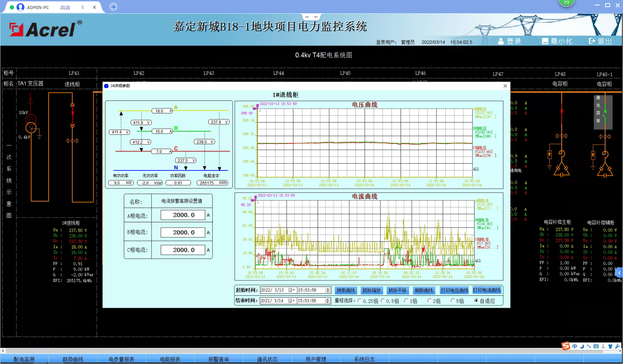
Task: Click 打印电流曲线 print current curve
Action: click(x=487, y=290)
